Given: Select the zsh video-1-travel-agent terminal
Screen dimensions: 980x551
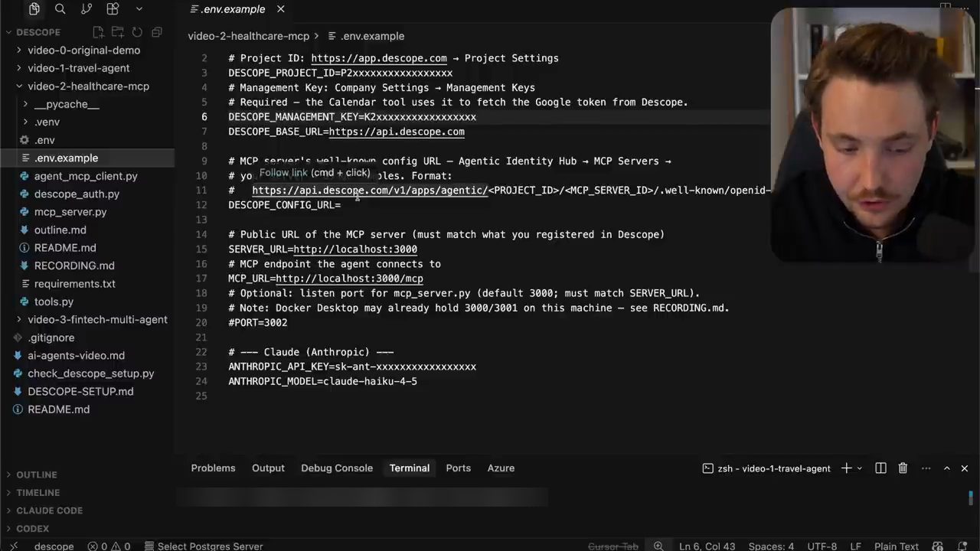Looking at the screenshot, I should pos(766,468).
